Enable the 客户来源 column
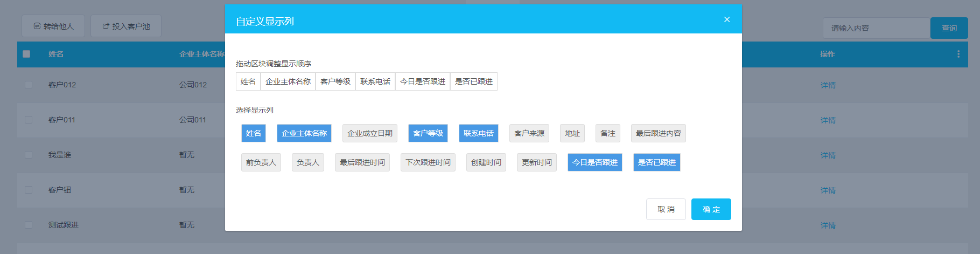980x254 pixels. click(x=529, y=133)
